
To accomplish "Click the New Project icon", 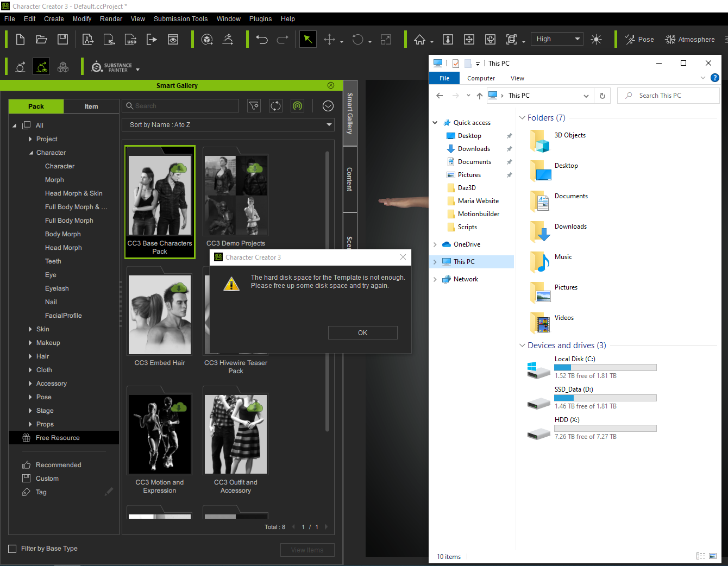I will [x=20, y=40].
